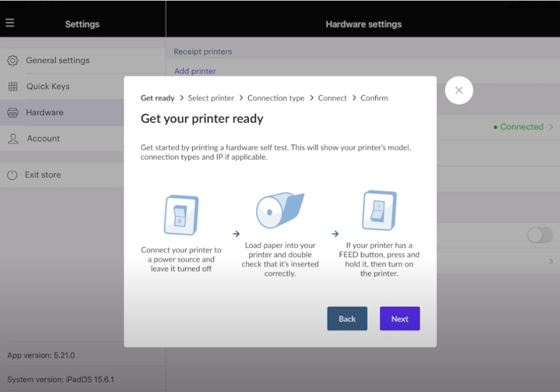This screenshot has width=560, height=392.
Task: Click the power switch on illustration
Action: click(x=379, y=211)
